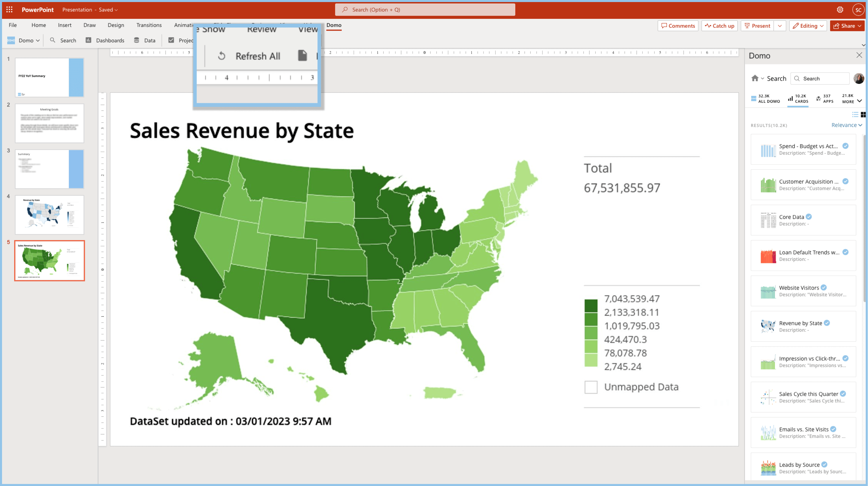Switch to grid view in Domo results

click(x=863, y=115)
